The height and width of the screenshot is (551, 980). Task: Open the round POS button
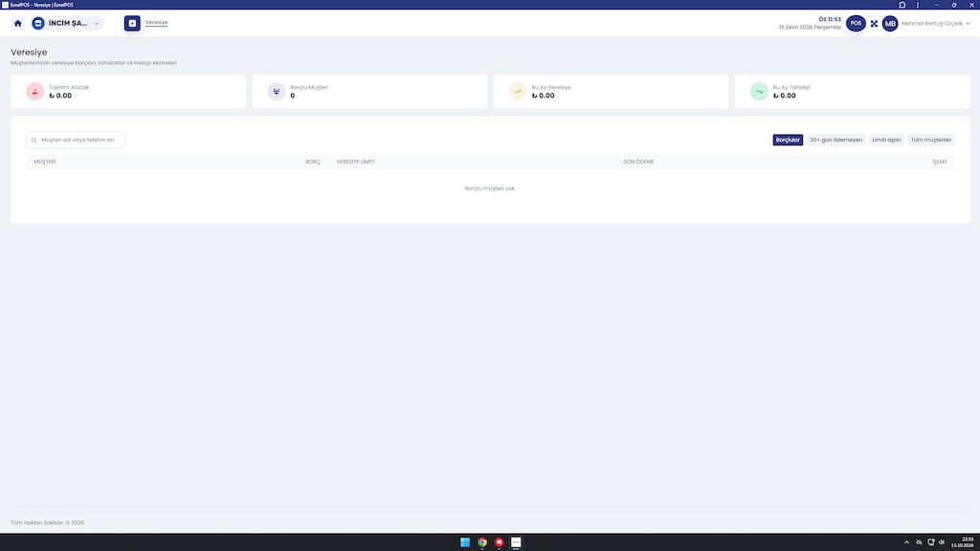pos(856,23)
